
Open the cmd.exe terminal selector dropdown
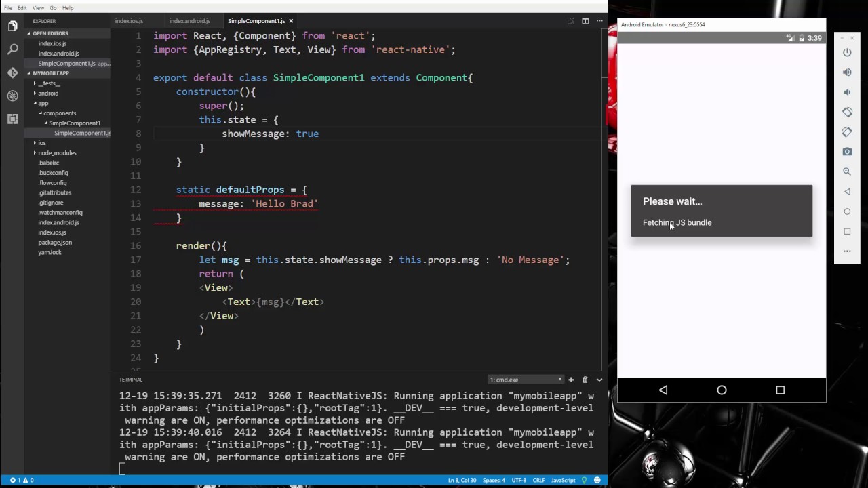526,380
